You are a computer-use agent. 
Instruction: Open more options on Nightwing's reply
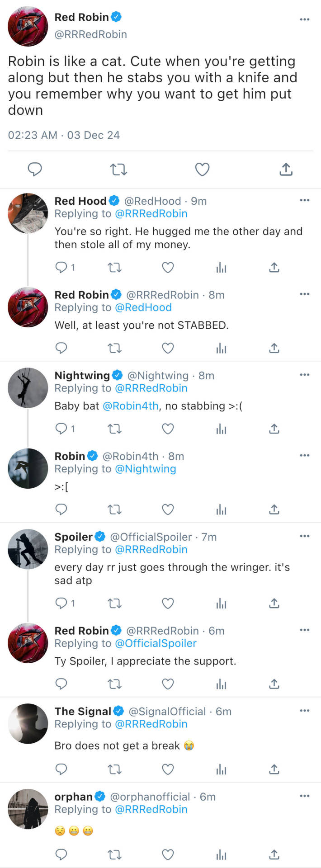[305, 375]
